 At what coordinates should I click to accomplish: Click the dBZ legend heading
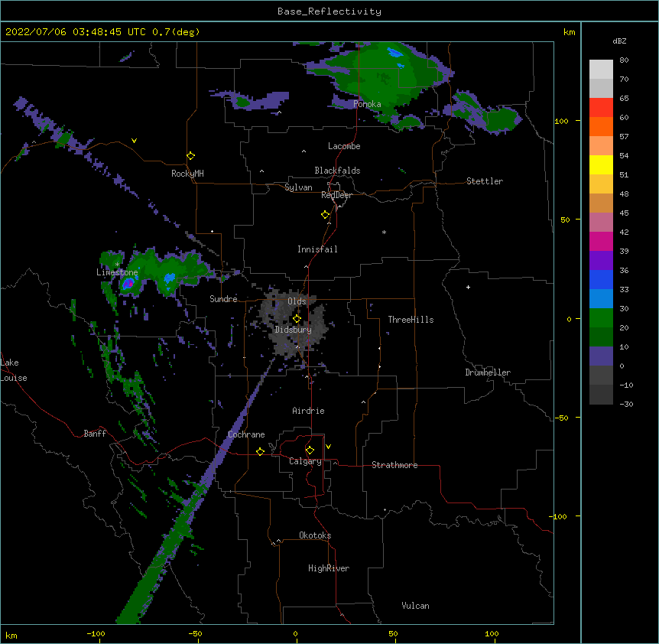[x=619, y=41]
